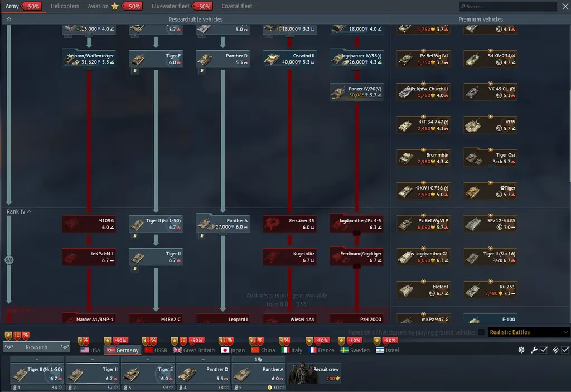571x392 pixels.
Task: Click the Panther D vehicle icon
Action: [x=222, y=59]
